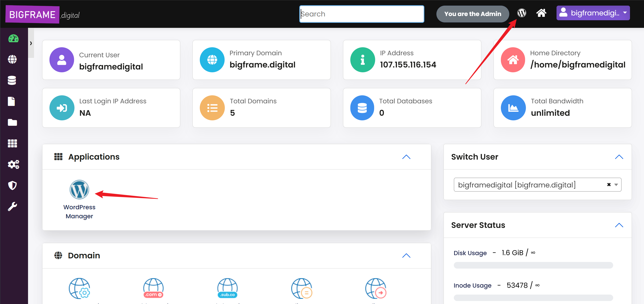Open the applications grid sidebar icon
This screenshot has height=304, width=644.
(12, 143)
